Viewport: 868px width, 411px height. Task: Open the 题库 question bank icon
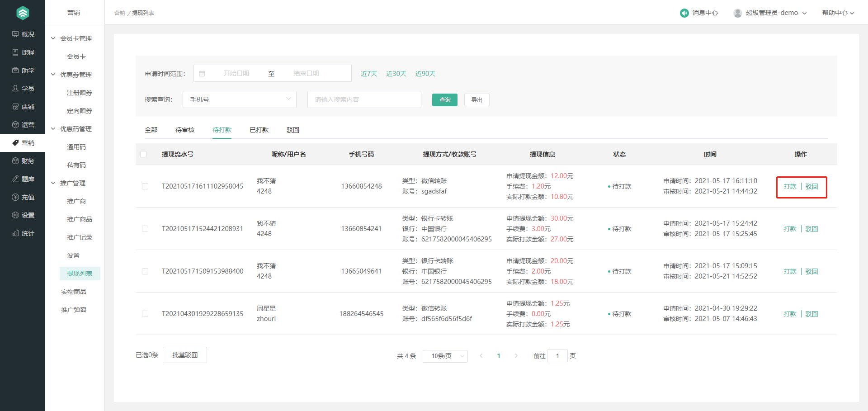coord(15,179)
